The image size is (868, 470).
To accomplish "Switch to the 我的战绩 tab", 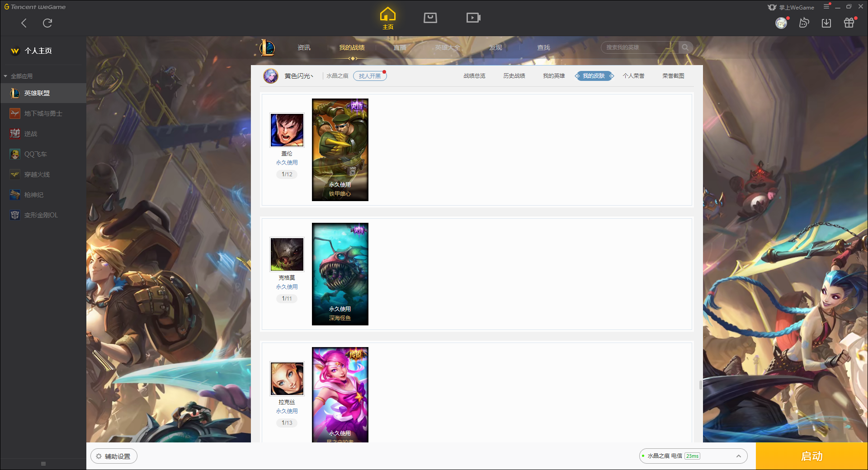I will click(x=352, y=47).
